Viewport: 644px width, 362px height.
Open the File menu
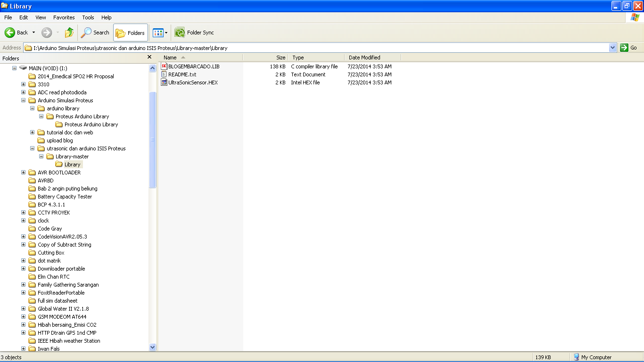(x=8, y=17)
